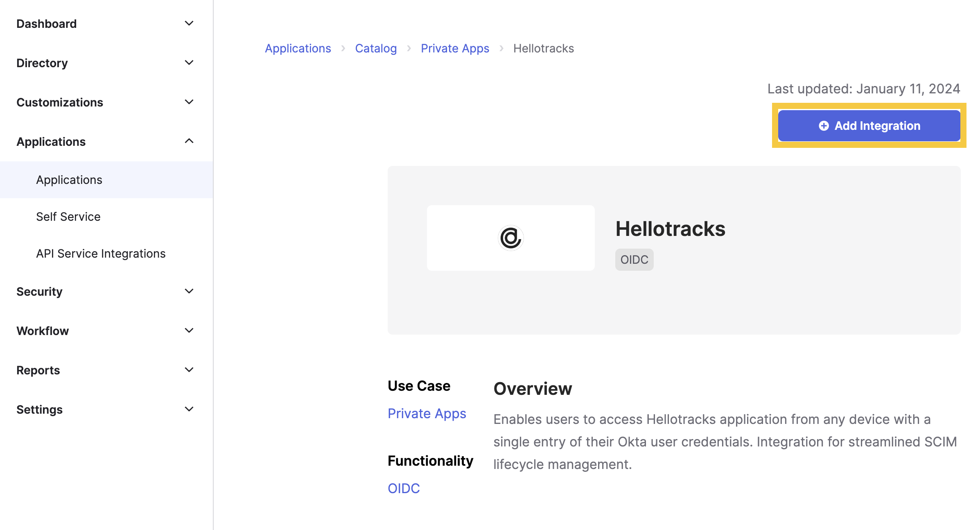Image resolution: width=980 pixels, height=530 pixels.
Task: Click the Last updated date text
Action: tap(864, 88)
